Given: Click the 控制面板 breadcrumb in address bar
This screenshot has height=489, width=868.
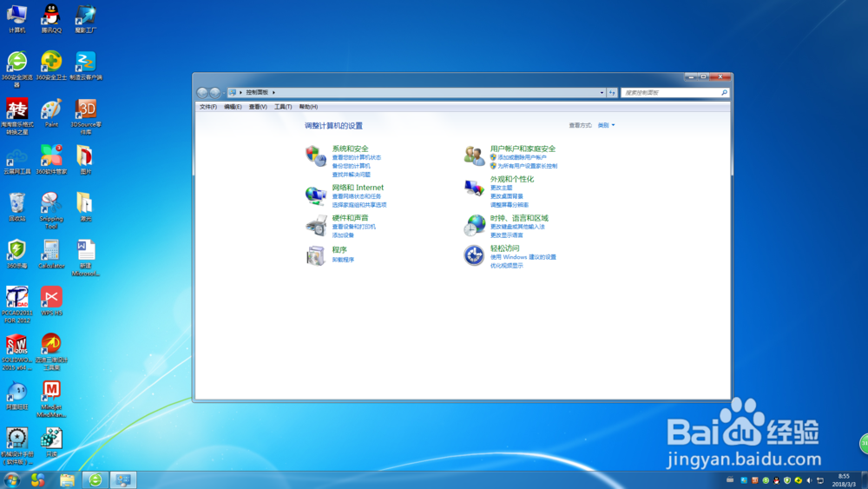Looking at the screenshot, I should pyautogui.click(x=257, y=92).
